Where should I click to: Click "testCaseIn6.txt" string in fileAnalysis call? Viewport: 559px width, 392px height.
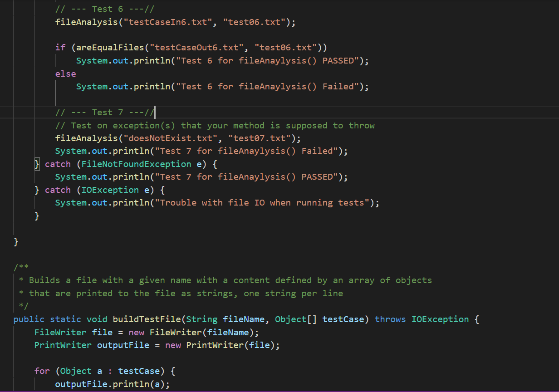(x=168, y=22)
